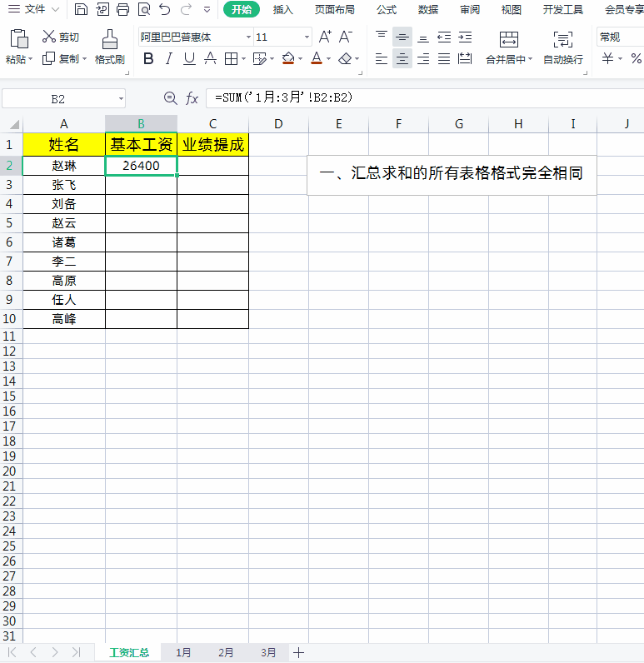Open the insert function fx dialog
Viewport: 644px width, 663px height.
point(192,98)
